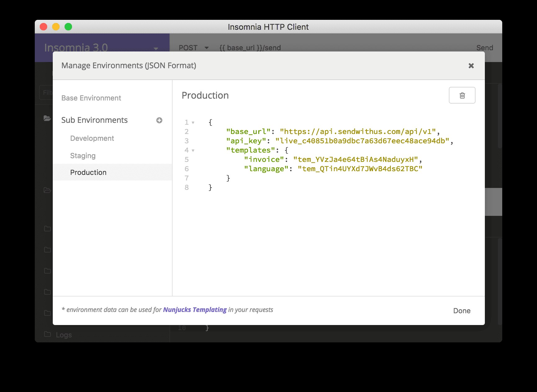Delete the Production environment with trash icon
537x392 pixels.
click(x=462, y=95)
